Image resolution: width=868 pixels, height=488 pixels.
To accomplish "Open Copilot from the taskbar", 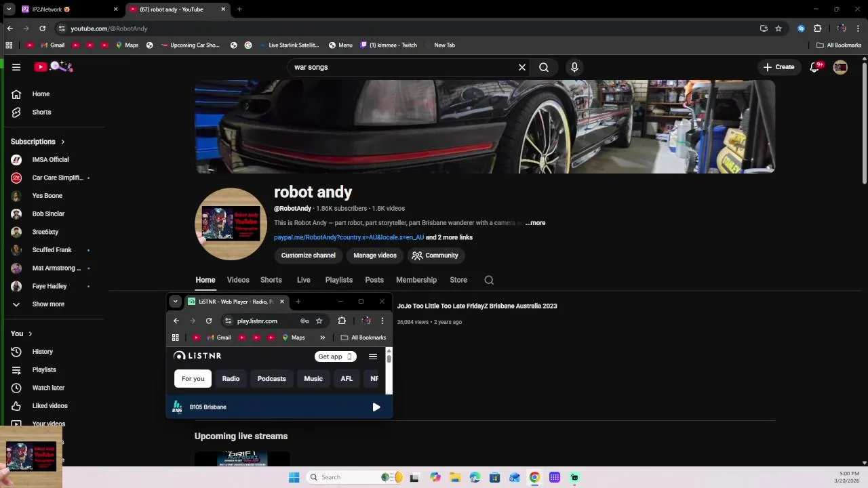I will click(435, 477).
